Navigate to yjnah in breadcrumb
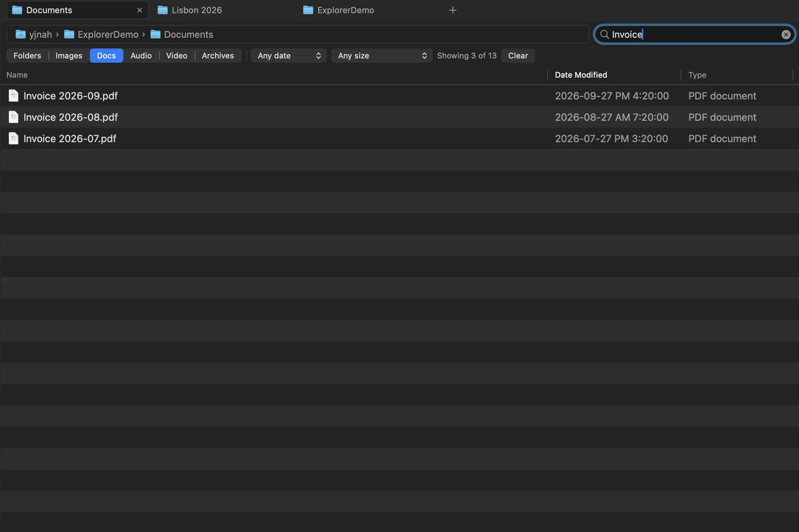799x532 pixels. pos(41,34)
